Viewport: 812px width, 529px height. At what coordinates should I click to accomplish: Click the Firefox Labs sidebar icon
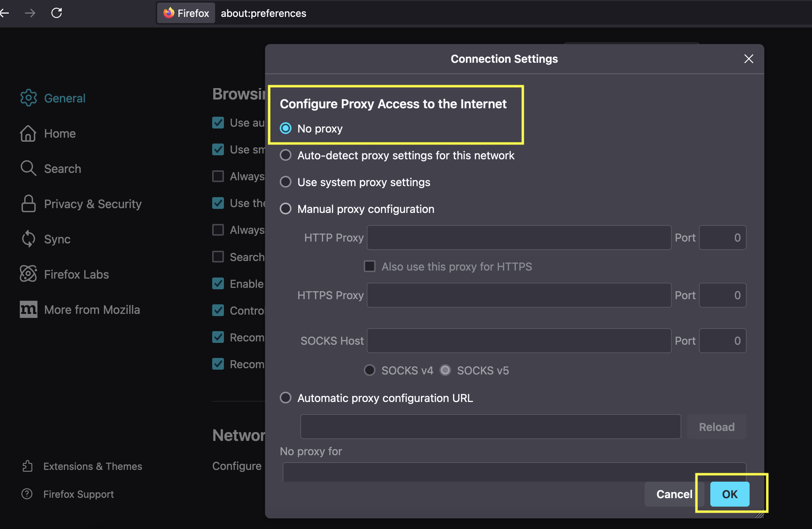coord(27,274)
